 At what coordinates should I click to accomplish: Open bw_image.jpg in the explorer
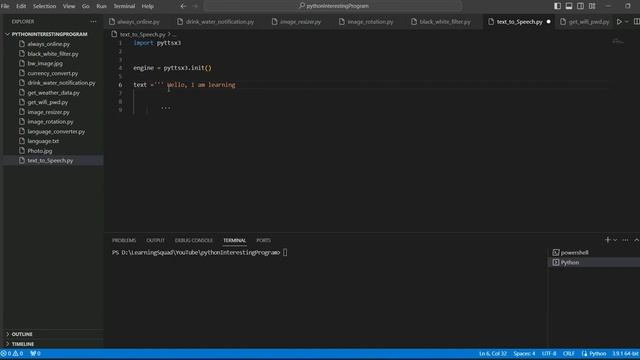pos(45,64)
